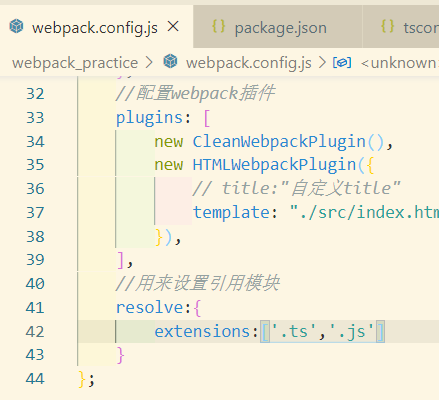Image resolution: width=439 pixels, height=400 pixels.
Task: Click the resolve property on line 41
Action: 149,308
